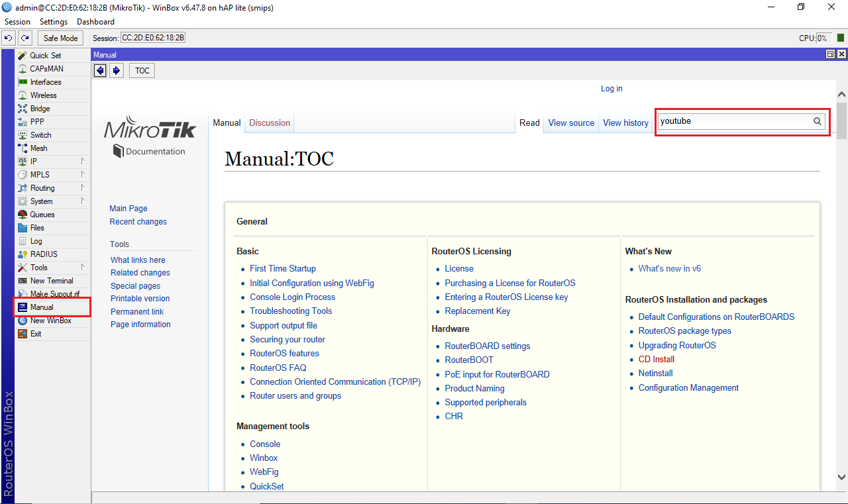Image resolution: width=848 pixels, height=504 pixels.
Task: Click the Redo arrow toolbar icon
Action: click(x=25, y=38)
